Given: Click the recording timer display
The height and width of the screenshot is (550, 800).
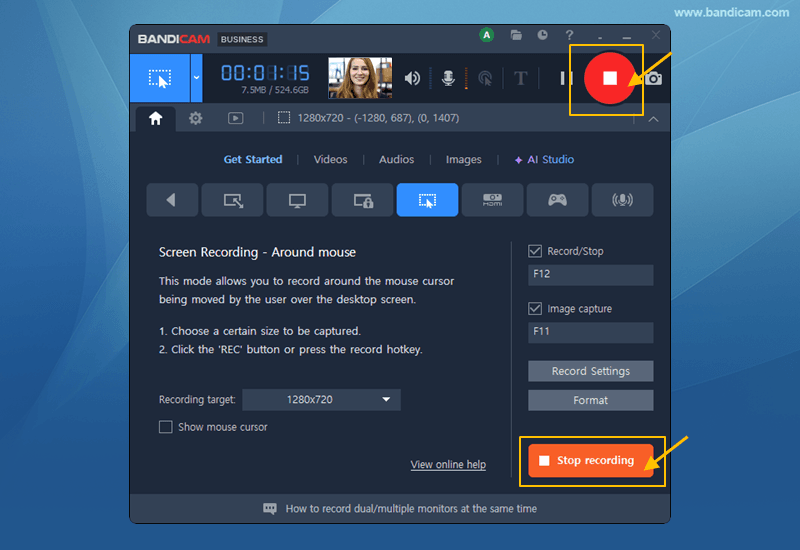Looking at the screenshot, I should pyautogui.click(x=265, y=73).
